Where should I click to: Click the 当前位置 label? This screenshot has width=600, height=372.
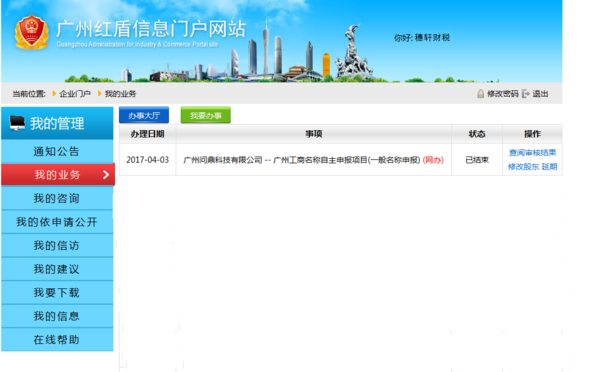tap(29, 94)
